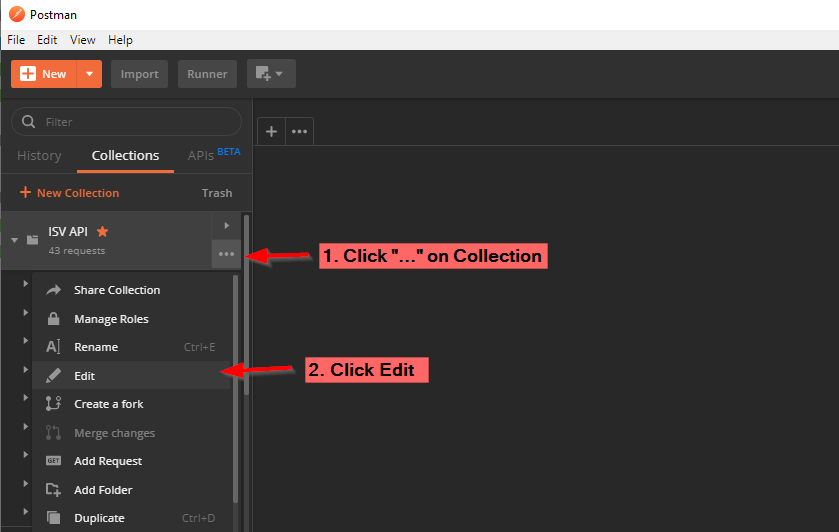839x532 pixels.
Task: Switch to the Collections tab
Action: pos(125,156)
